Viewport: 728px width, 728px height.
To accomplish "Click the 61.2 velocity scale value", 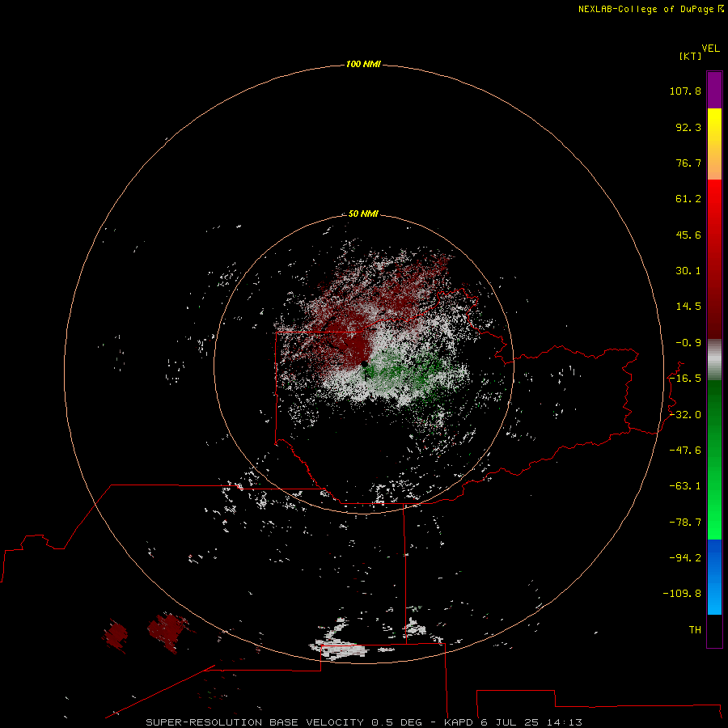I will 688,199.
